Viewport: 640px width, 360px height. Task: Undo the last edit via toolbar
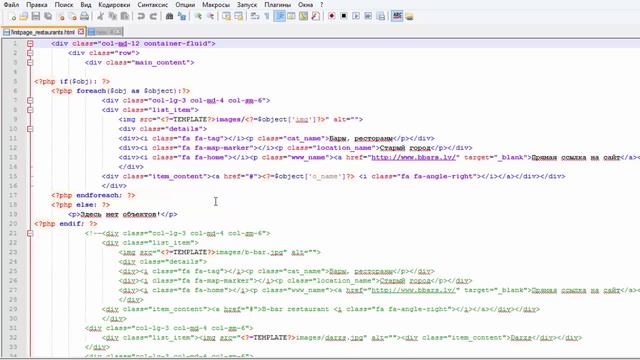(141, 16)
